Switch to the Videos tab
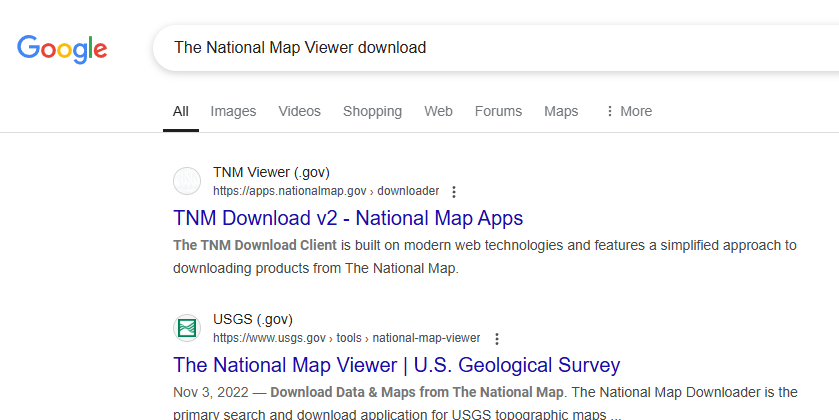Viewport: 839px width, 420px height. coord(300,111)
